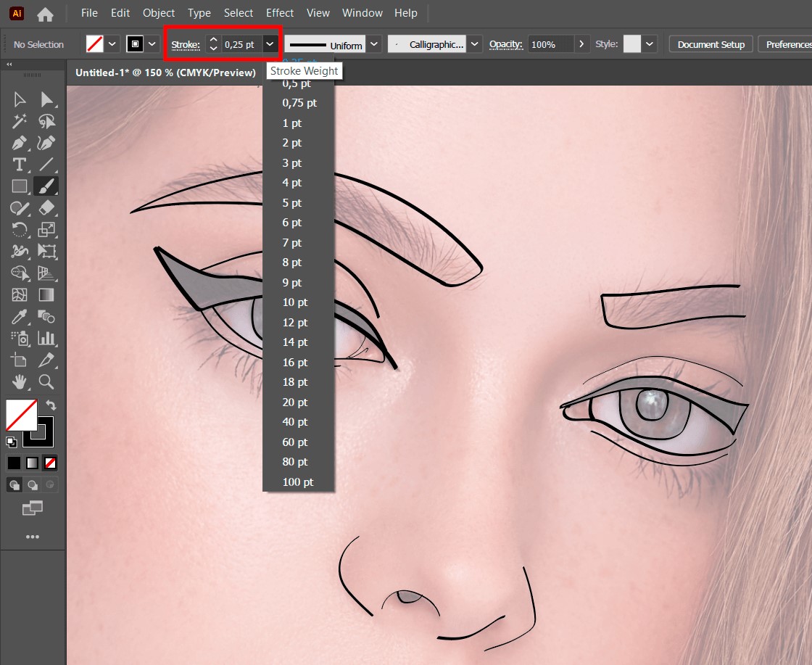Switch to Draw Behind mode
This screenshot has height=665, width=812.
[x=33, y=485]
